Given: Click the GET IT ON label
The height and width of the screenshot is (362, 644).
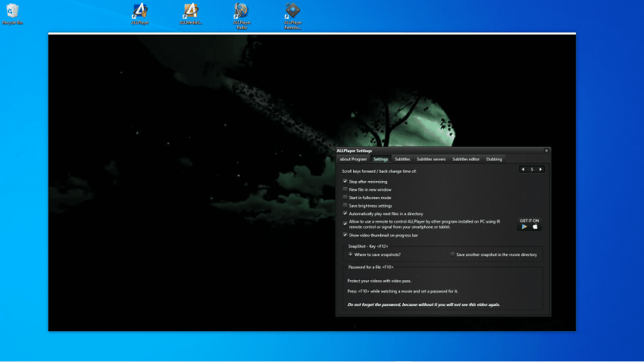Looking at the screenshot, I should pyautogui.click(x=529, y=220).
